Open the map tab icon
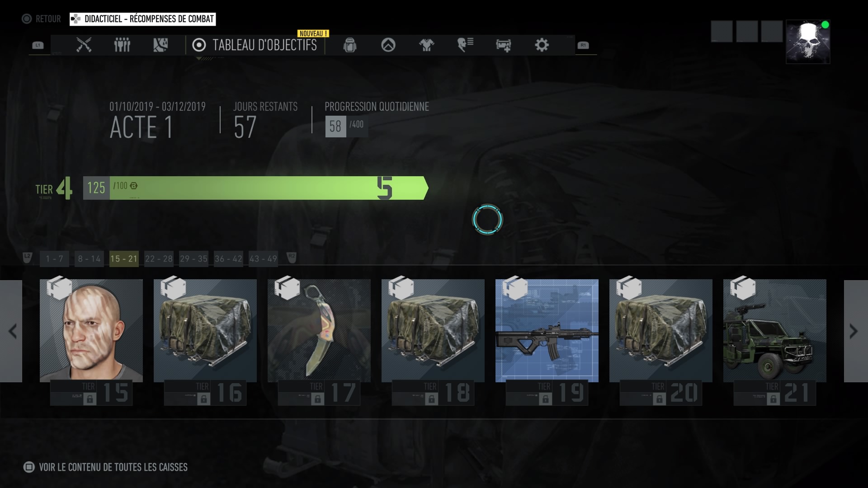The image size is (868, 488). (160, 45)
